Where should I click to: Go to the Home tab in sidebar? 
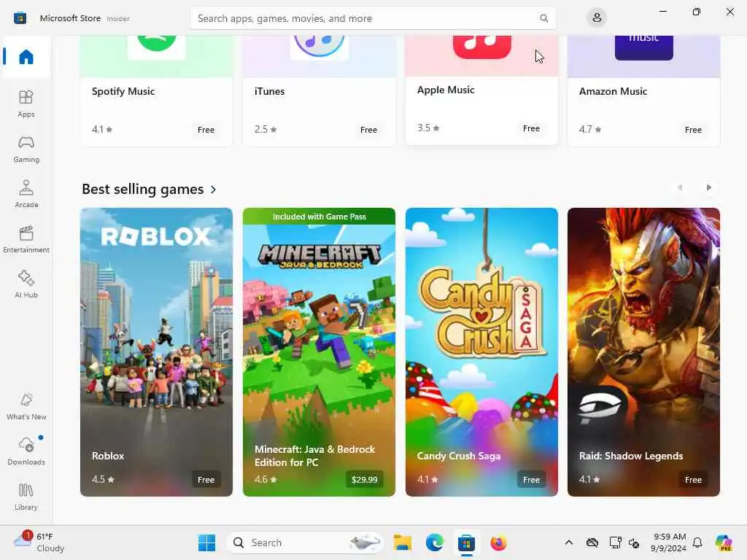26,57
